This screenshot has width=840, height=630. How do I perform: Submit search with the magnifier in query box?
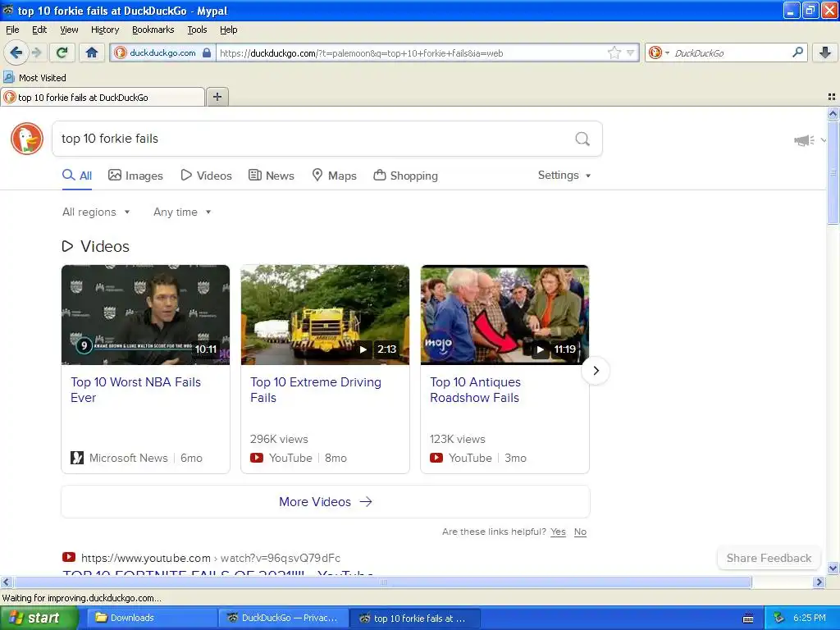pos(582,139)
